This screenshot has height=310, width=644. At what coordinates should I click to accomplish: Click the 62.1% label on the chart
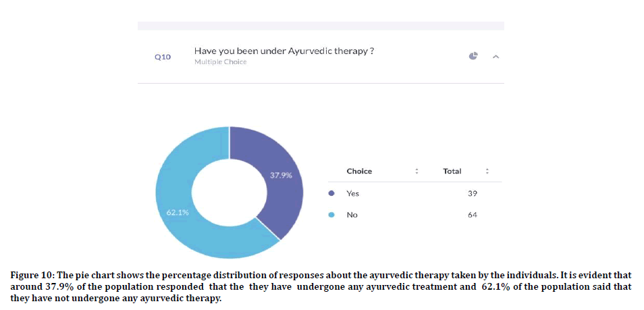click(x=178, y=213)
